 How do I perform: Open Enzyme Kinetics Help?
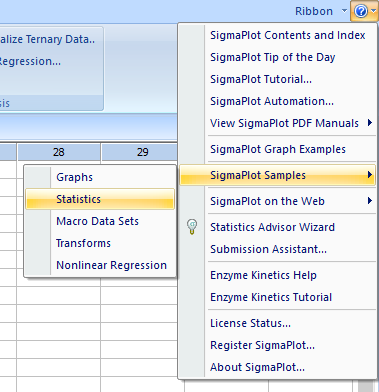(277, 275)
